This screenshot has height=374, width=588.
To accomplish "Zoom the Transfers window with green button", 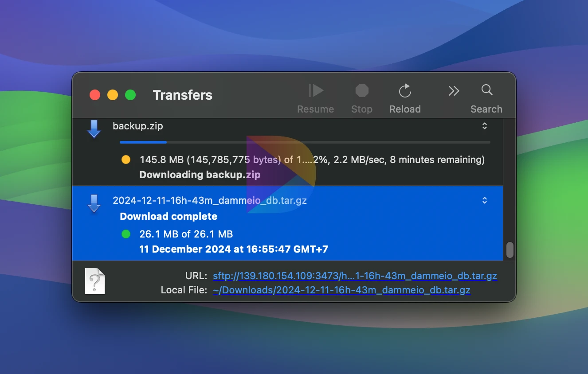I will click(x=130, y=95).
